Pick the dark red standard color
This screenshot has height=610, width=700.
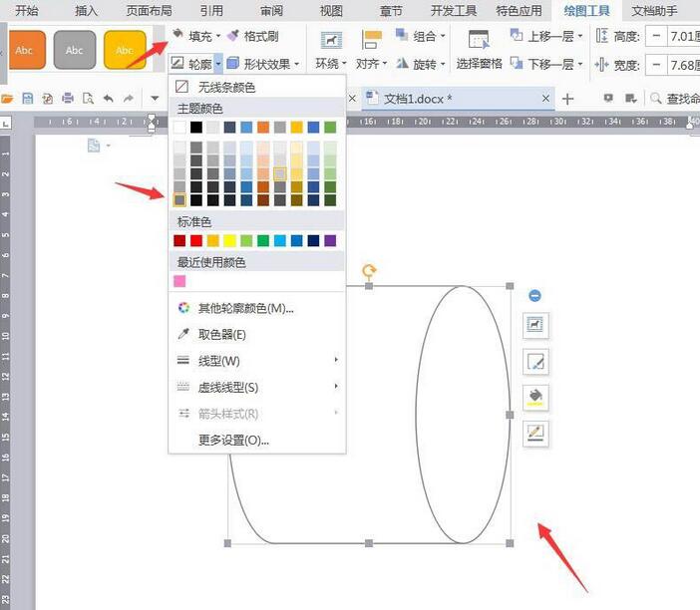[179, 241]
